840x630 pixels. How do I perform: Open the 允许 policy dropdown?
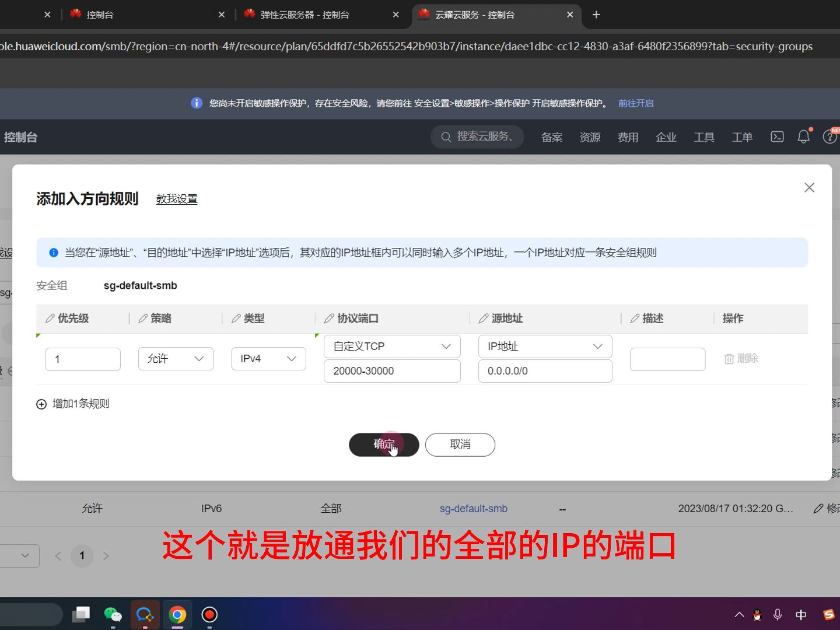175,359
